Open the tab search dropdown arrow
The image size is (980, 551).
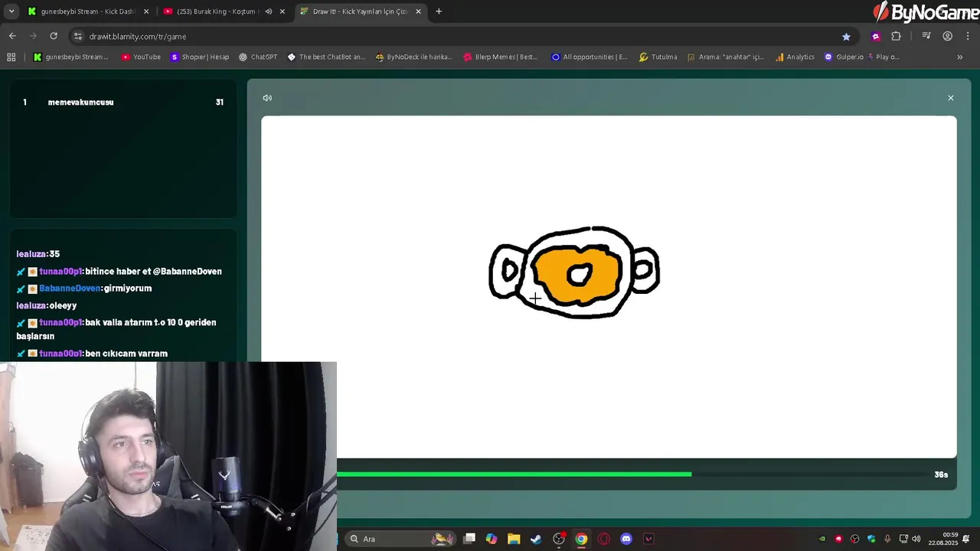pos(11,11)
